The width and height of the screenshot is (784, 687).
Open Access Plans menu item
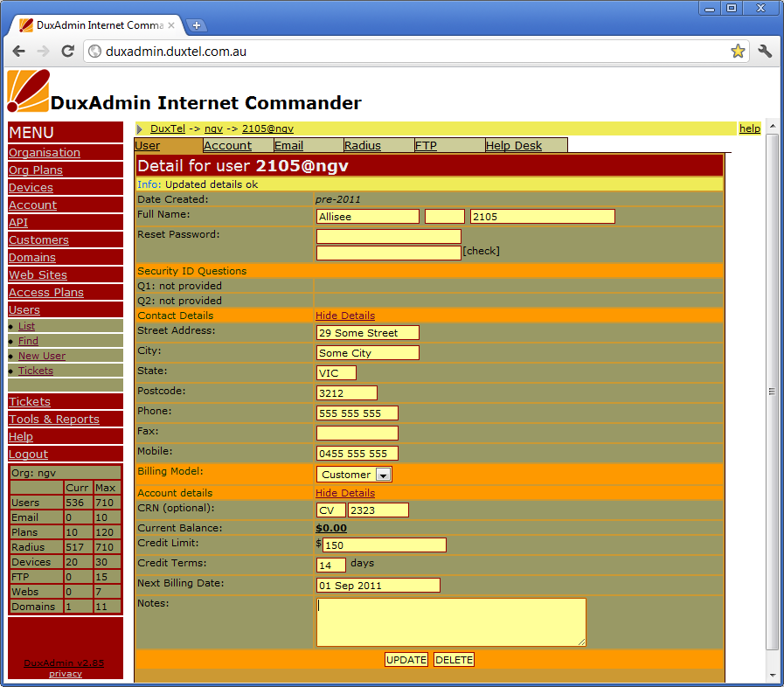(x=46, y=293)
